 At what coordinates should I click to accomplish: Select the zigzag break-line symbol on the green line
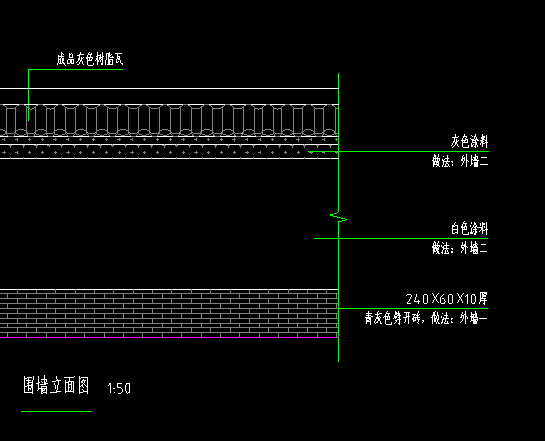[x=339, y=217]
